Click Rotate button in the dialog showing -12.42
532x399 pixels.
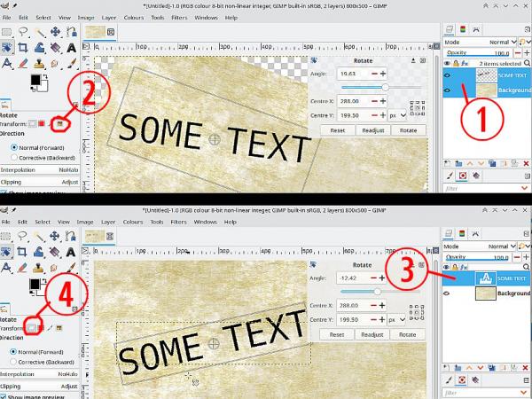pyautogui.click(x=407, y=334)
